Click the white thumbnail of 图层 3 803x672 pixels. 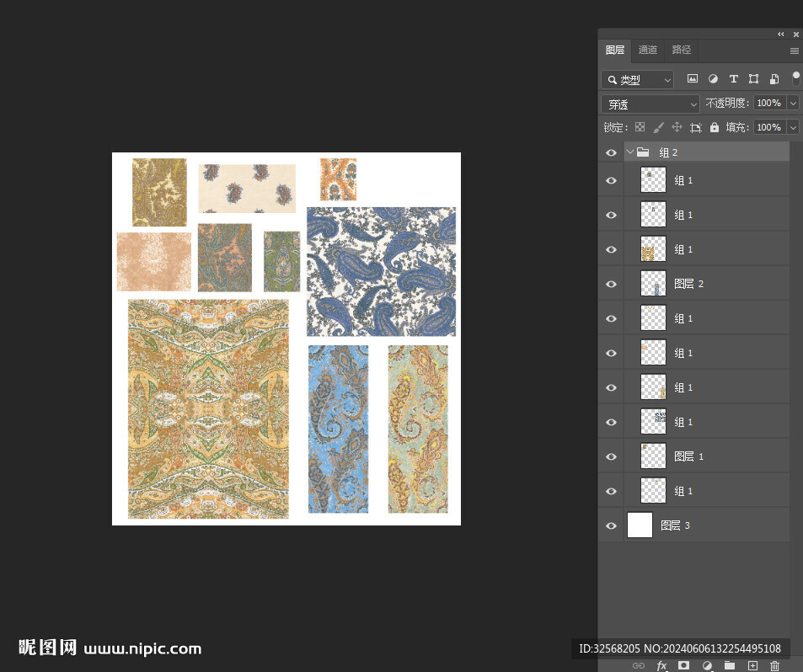coord(640,525)
